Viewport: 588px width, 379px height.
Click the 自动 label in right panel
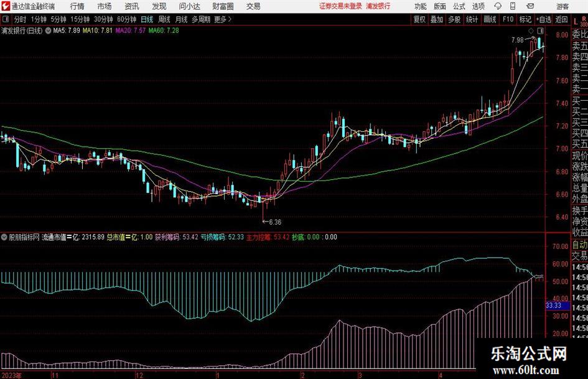[x=580, y=245]
